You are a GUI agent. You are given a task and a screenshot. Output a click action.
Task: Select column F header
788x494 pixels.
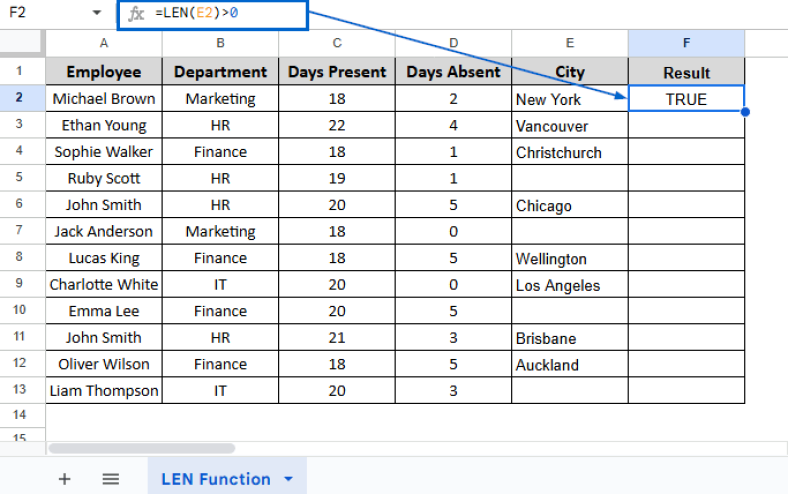(x=686, y=43)
